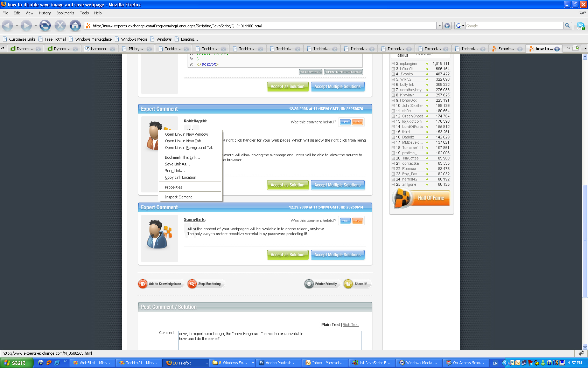Click inside the Comment text field

point(269,340)
